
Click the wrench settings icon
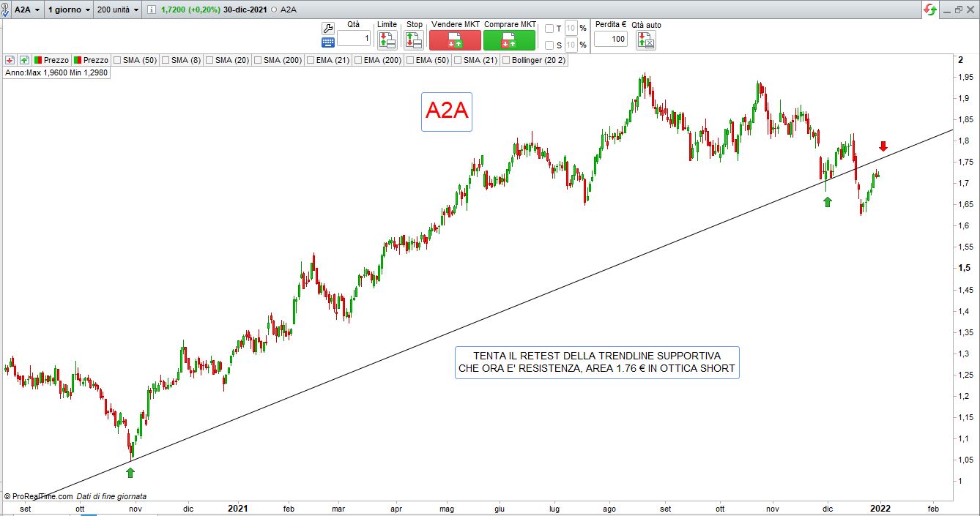click(327, 28)
